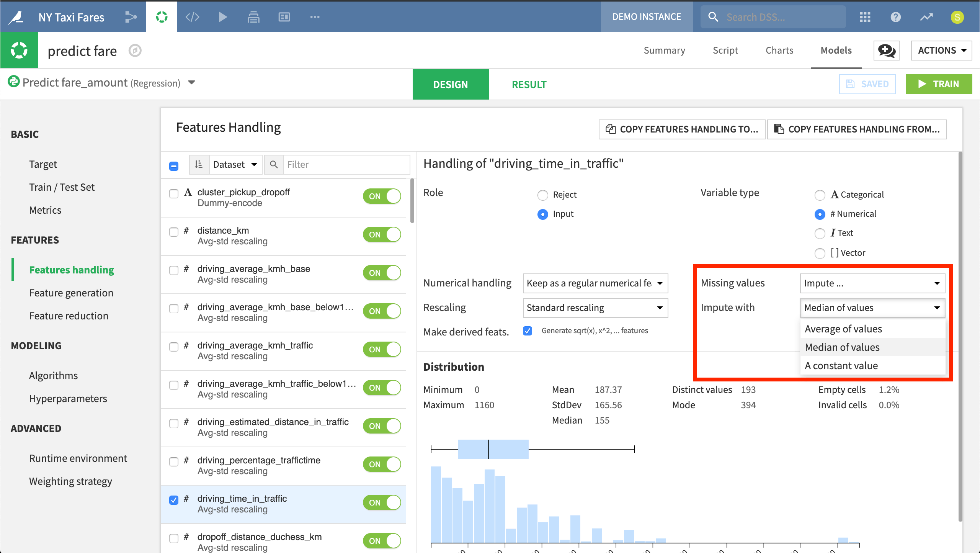This screenshot has width=980, height=553.
Task: Open the Flow icon in top bar
Action: coord(131,17)
